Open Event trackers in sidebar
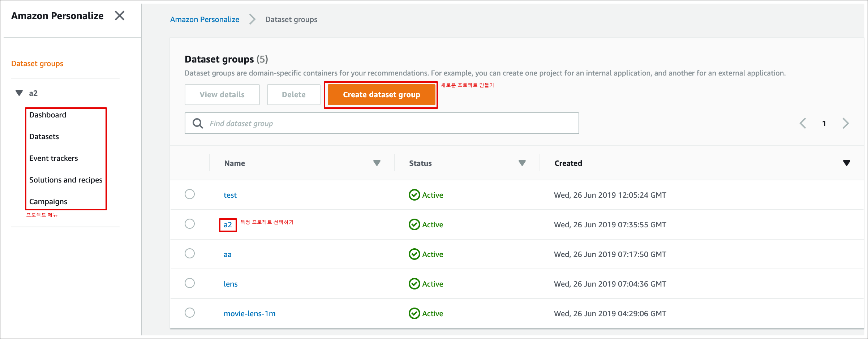The height and width of the screenshot is (339, 868). 53,158
